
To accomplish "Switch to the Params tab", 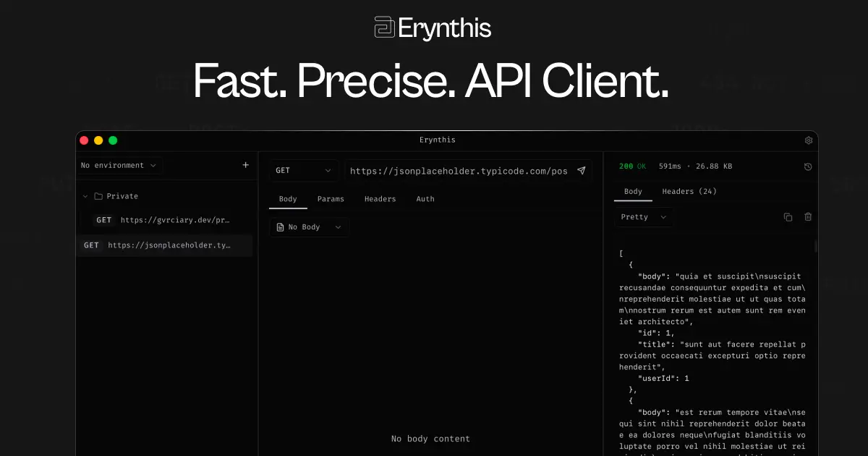I will tap(331, 198).
